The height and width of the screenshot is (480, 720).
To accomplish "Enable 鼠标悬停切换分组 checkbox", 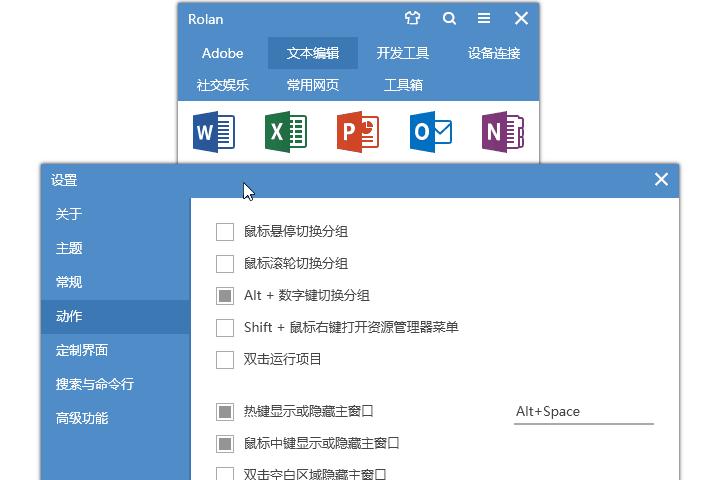I will 225,232.
